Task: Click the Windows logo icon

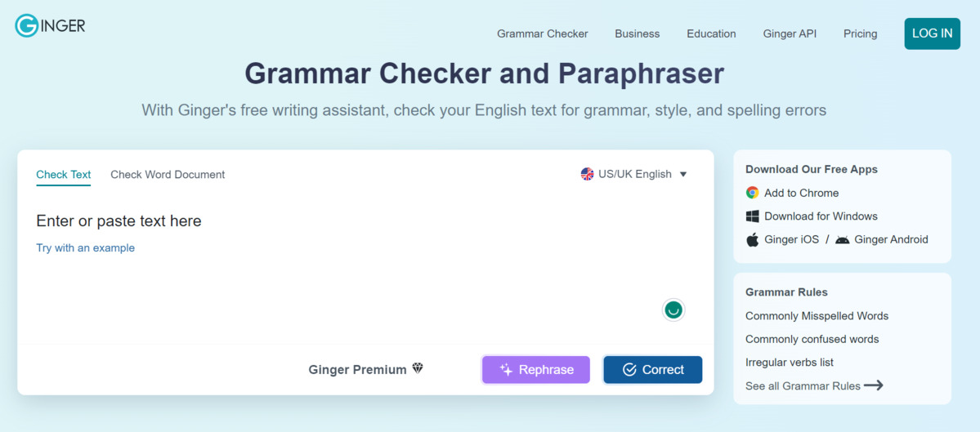Action: click(x=753, y=216)
